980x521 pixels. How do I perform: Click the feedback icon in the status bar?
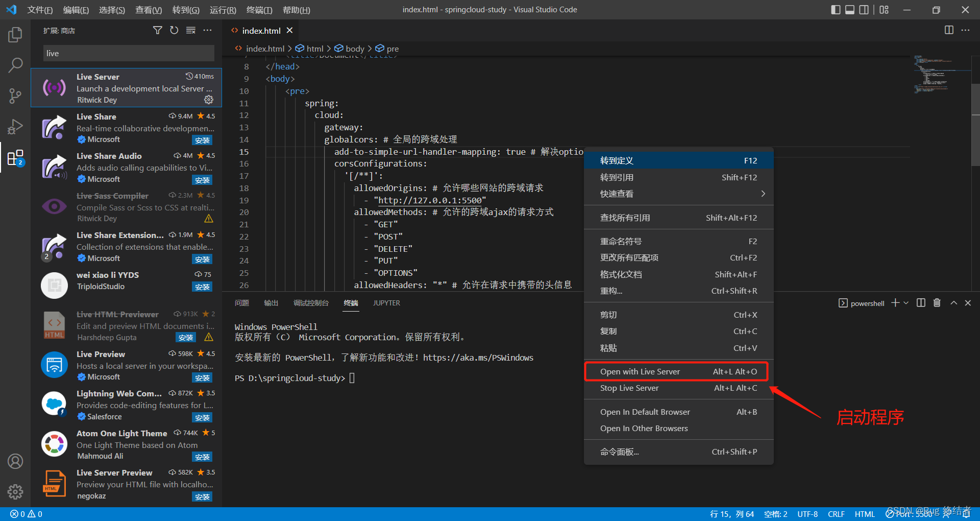click(947, 514)
